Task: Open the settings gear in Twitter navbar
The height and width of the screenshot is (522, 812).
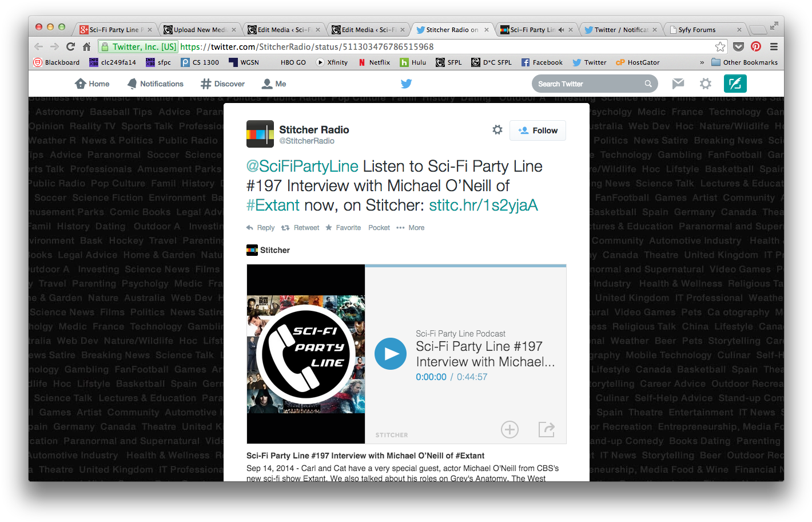Action: point(706,84)
